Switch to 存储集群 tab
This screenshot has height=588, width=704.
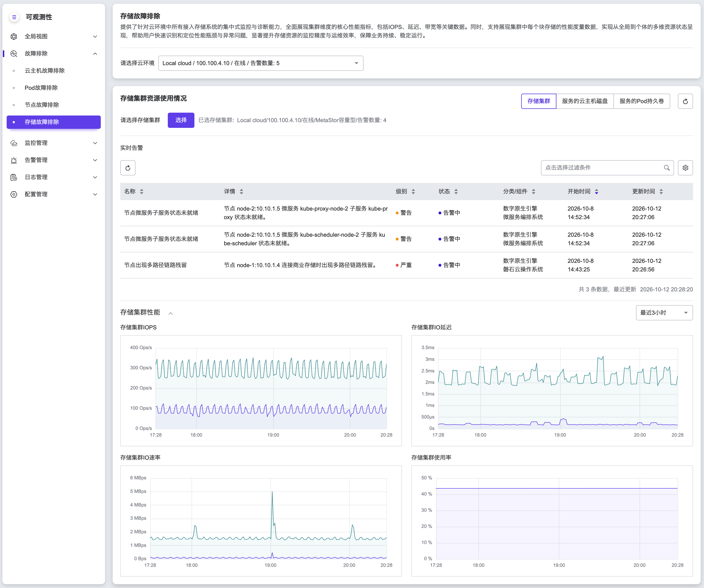[x=538, y=101]
